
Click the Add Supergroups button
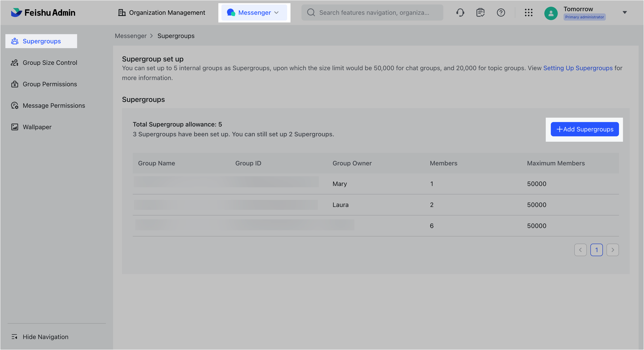coord(585,129)
